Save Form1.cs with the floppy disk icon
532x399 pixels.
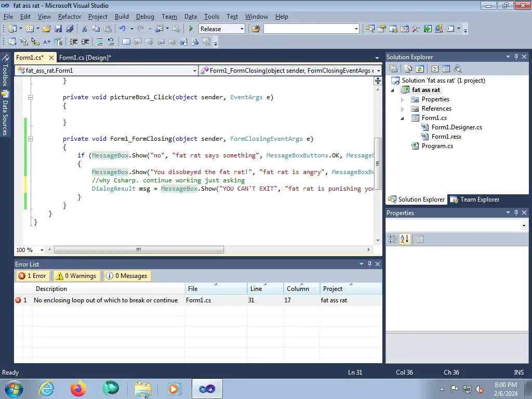[58, 29]
